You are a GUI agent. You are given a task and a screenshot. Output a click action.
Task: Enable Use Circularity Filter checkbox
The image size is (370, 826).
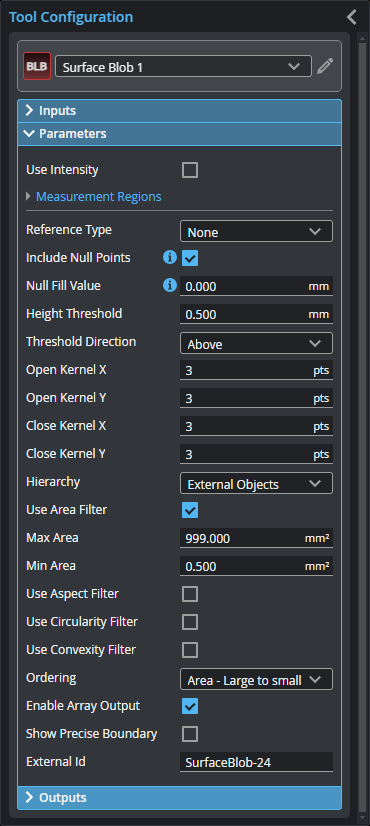pos(190,622)
